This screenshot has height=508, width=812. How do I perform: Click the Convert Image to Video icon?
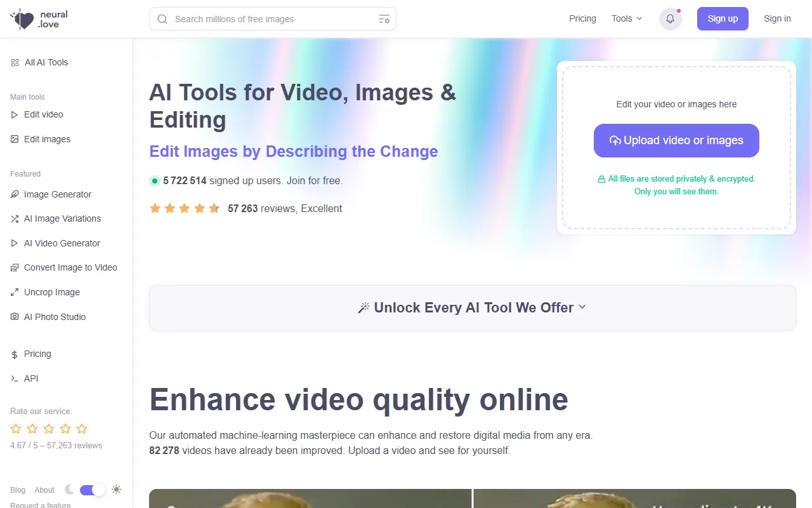click(x=15, y=267)
